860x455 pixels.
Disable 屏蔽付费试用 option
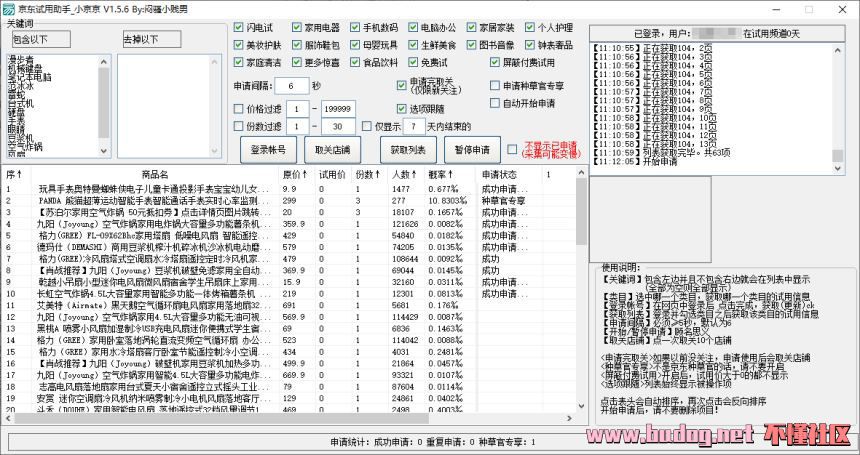coord(495,62)
